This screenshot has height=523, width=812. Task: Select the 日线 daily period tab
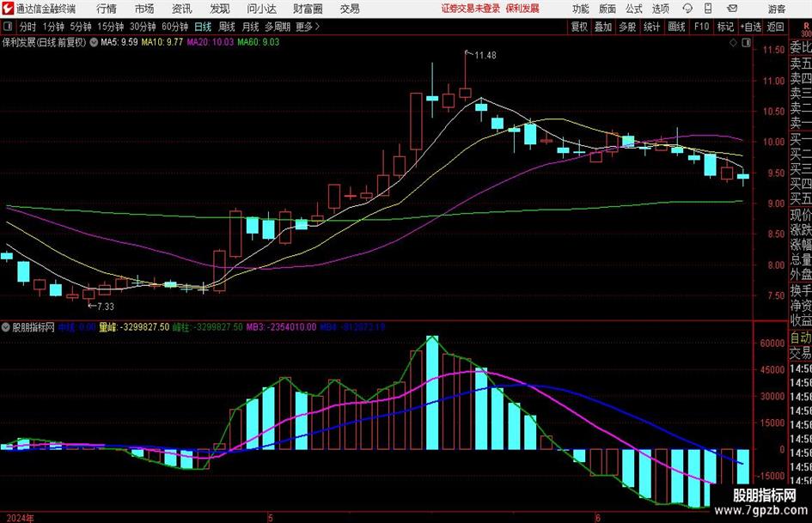(203, 27)
